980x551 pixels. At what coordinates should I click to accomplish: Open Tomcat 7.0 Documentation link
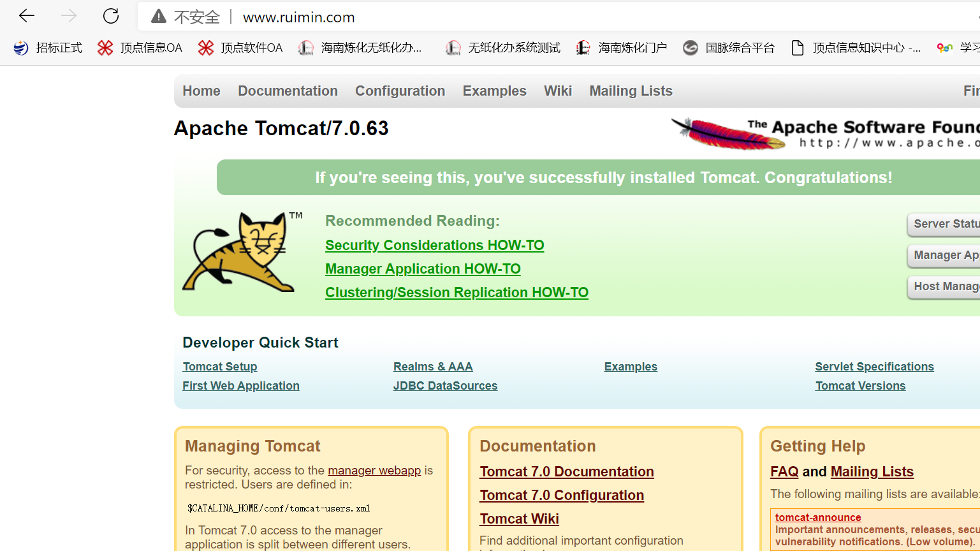[567, 472]
